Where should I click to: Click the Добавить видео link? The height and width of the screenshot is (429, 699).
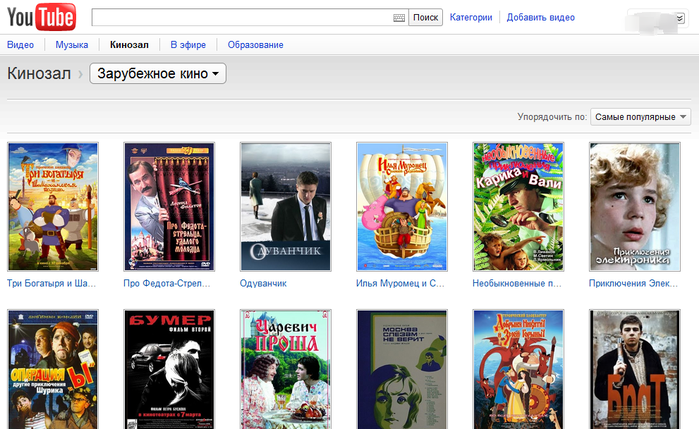coord(540,17)
